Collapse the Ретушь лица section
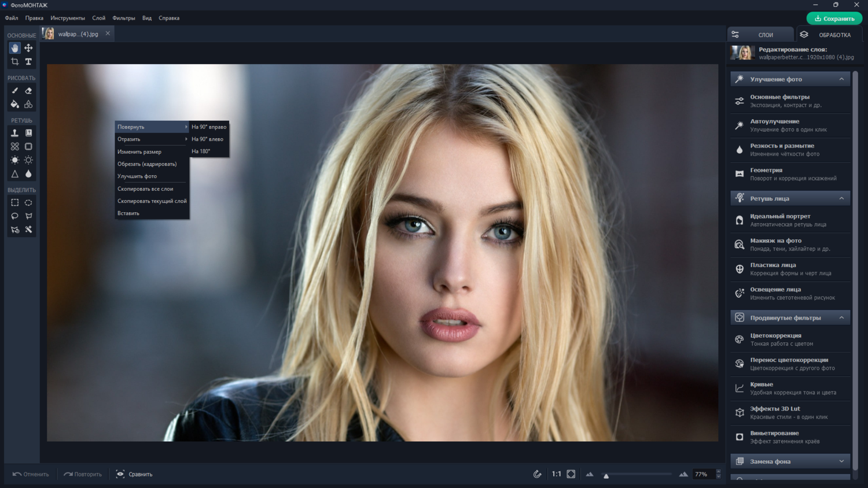This screenshot has width=868, height=488. pyautogui.click(x=841, y=198)
